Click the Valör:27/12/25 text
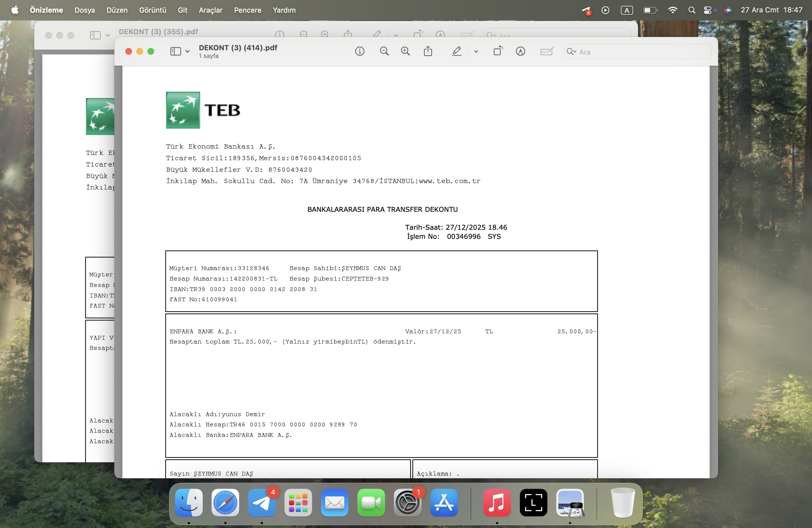 point(433,332)
